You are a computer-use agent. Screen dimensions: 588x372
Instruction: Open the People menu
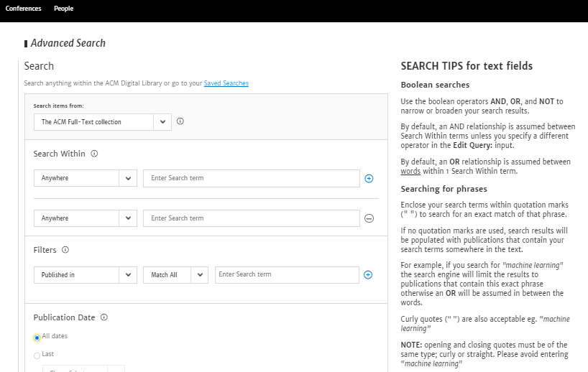coord(63,9)
